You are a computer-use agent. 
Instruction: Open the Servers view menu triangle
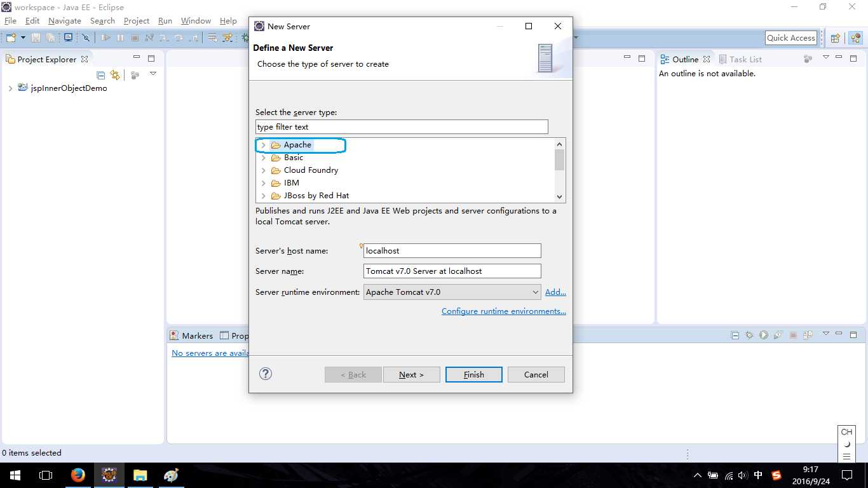click(x=826, y=333)
